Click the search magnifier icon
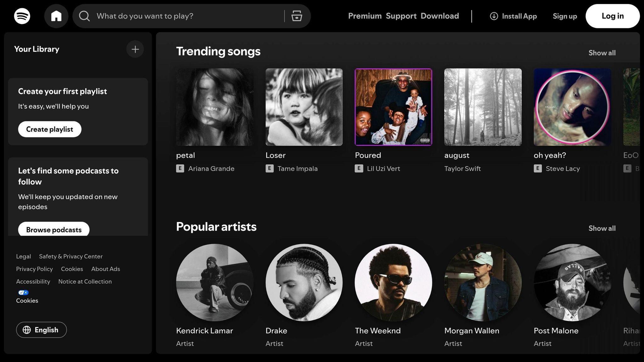The height and width of the screenshot is (362, 644). [x=84, y=16]
